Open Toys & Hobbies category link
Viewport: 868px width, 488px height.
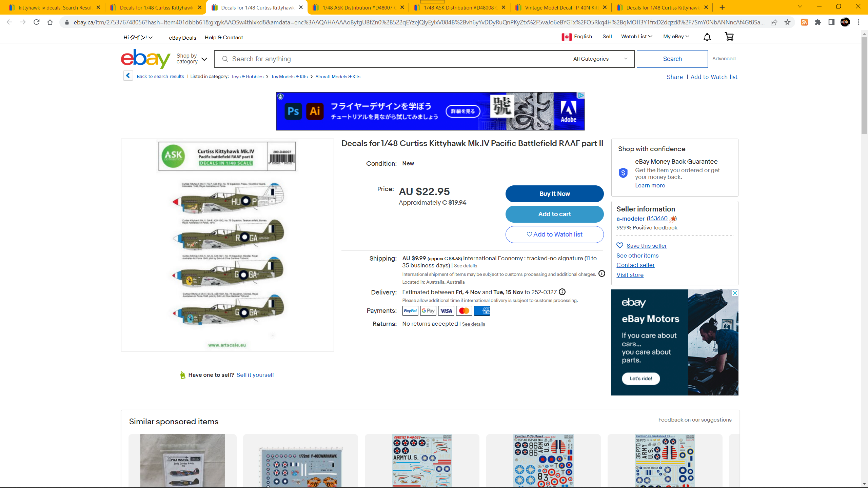(x=247, y=77)
